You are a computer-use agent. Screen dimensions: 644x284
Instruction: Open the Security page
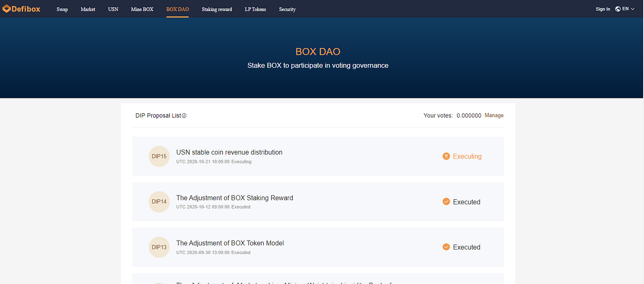click(287, 9)
